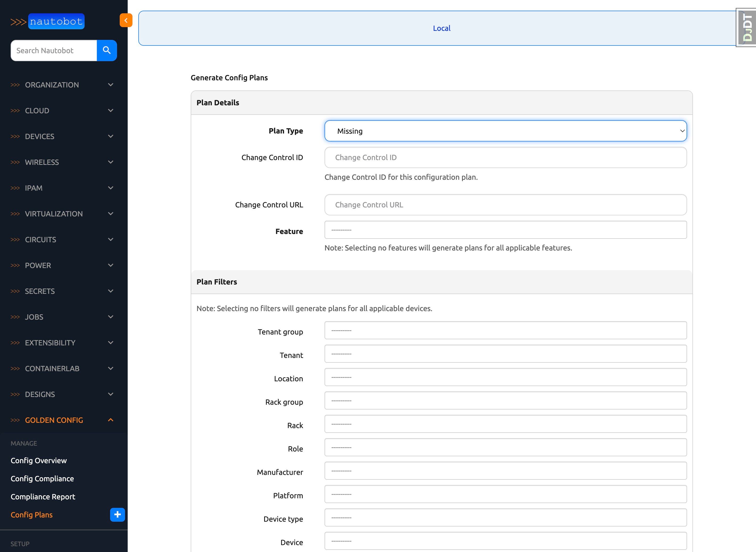Open the Platform filter dropdown
The width and height of the screenshot is (756, 552).
[x=505, y=494]
